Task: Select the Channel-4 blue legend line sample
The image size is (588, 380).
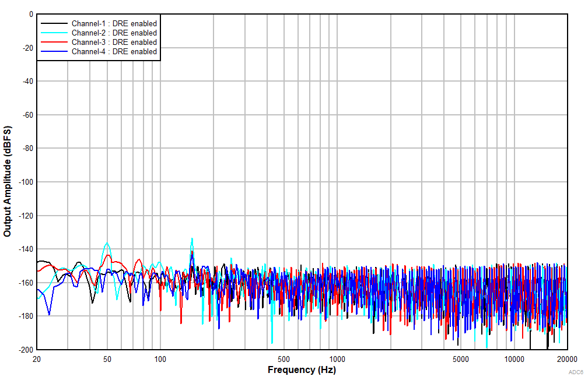Action: point(55,51)
